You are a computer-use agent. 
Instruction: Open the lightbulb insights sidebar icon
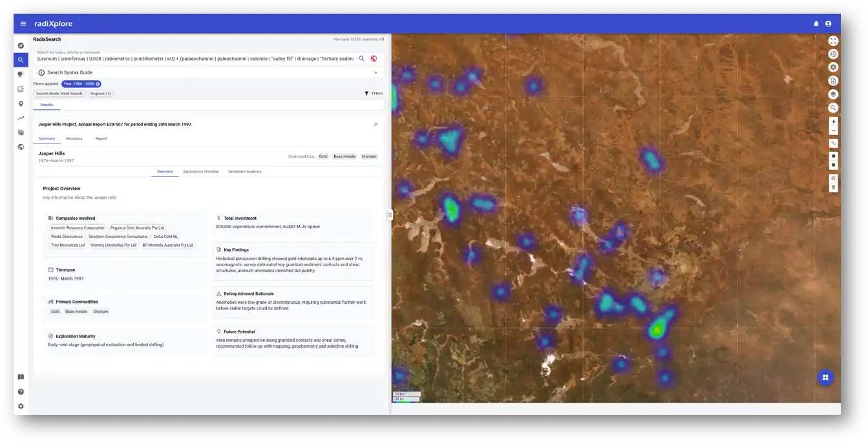(21, 74)
